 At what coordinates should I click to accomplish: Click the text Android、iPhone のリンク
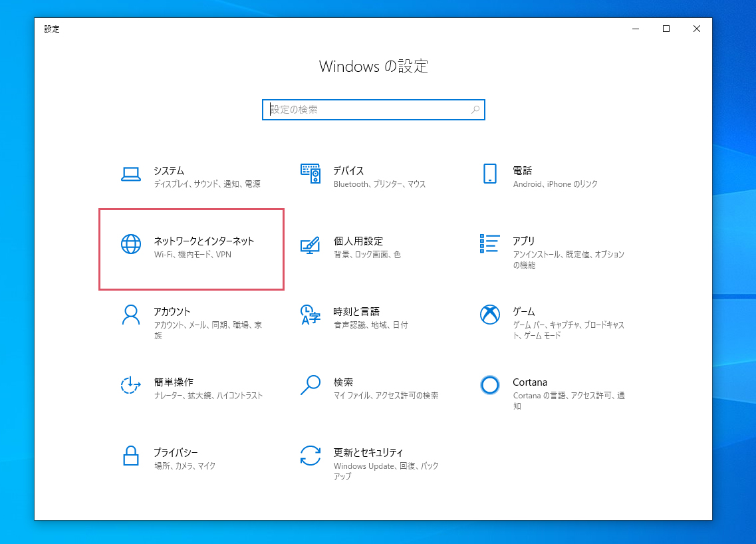pos(555,184)
